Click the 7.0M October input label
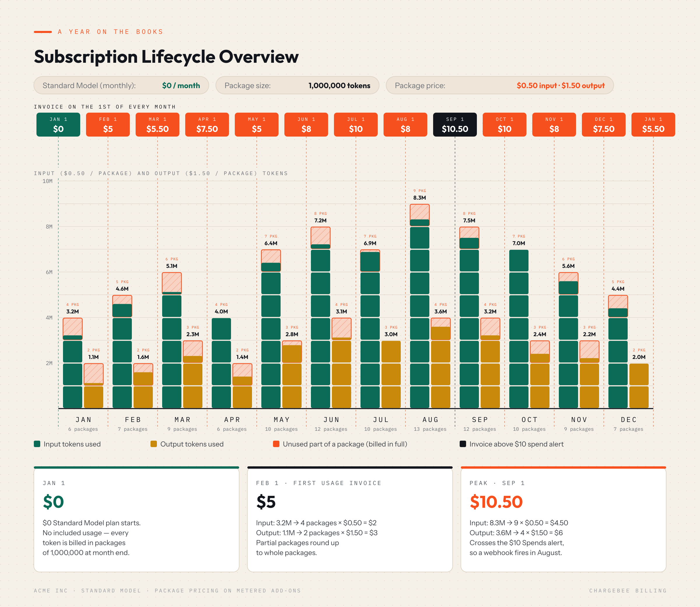This screenshot has height=607, width=700. (x=519, y=243)
